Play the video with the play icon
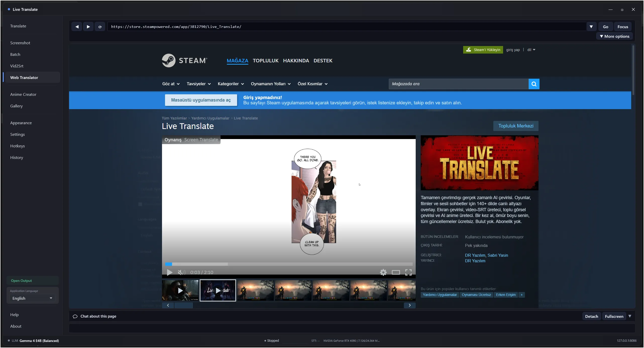Image resolution: width=644 pixels, height=348 pixels. 170,272
